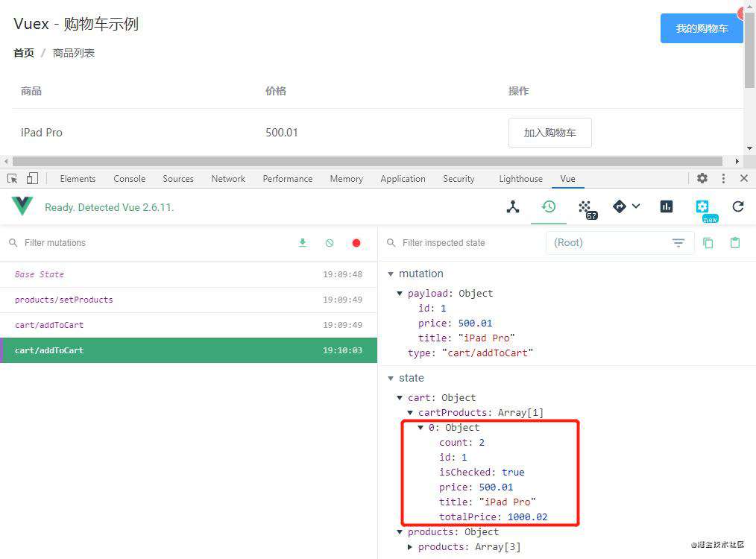This screenshot has width=756, height=559.
Task: Switch to the Elements tab
Action: pyautogui.click(x=78, y=179)
